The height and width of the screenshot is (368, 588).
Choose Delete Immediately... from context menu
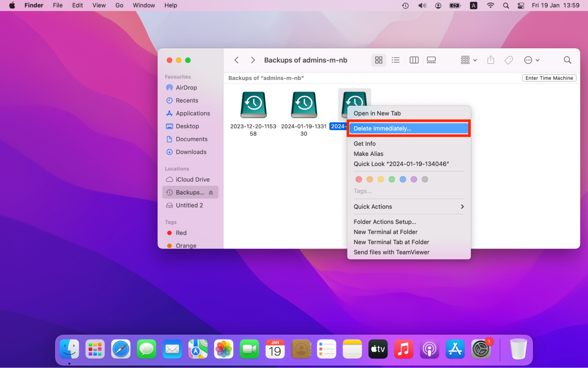(409, 128)
